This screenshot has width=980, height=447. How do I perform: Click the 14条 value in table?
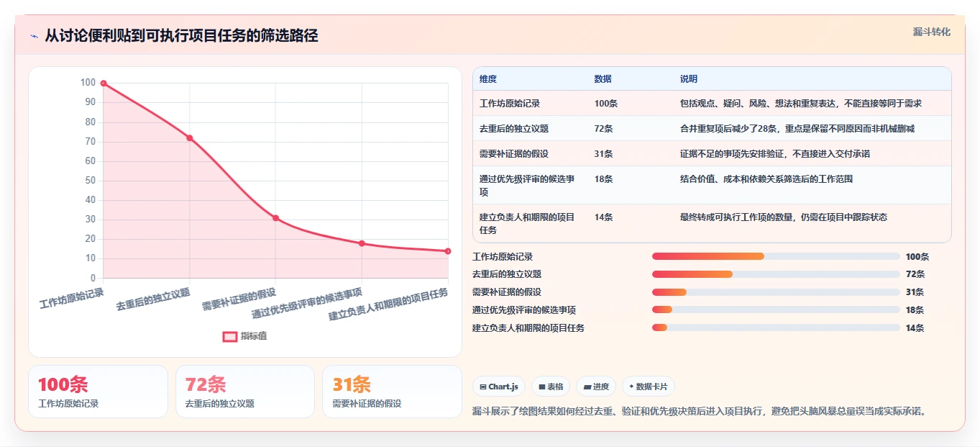(604, 217)
